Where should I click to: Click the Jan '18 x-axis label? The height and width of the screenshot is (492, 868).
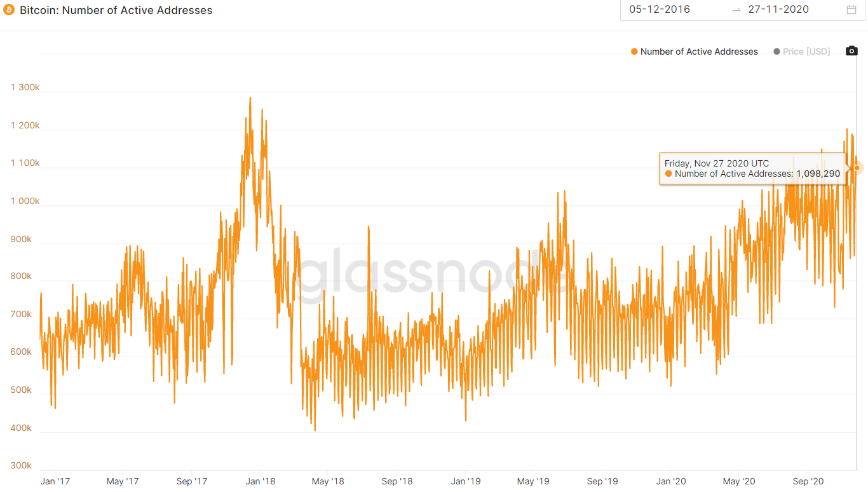(261, 481)
